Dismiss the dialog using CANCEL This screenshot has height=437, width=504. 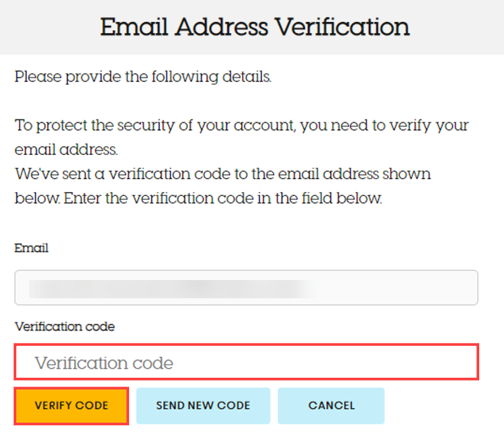pyautogui.click(x=331, y=405)
